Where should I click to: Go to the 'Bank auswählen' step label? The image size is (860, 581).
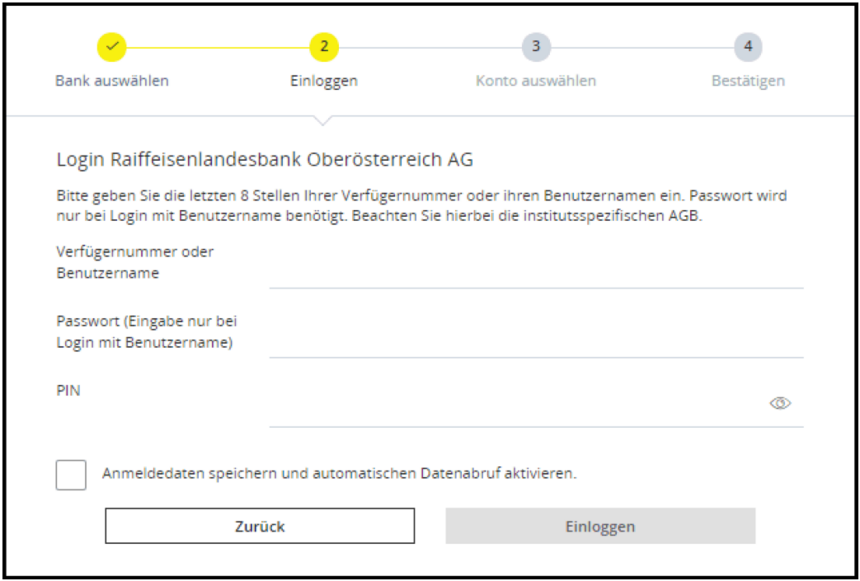pyautogui.click(x=112, y=81)
